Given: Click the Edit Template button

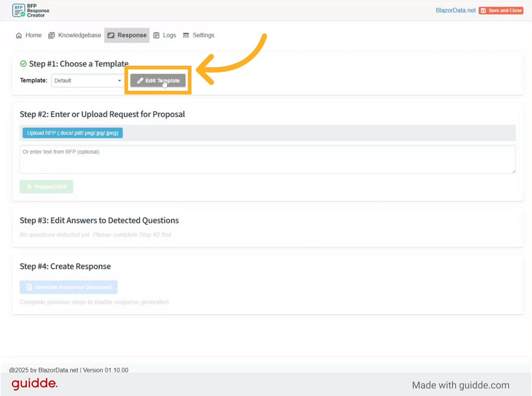Looking at the screenshot, I should [158, 81].
